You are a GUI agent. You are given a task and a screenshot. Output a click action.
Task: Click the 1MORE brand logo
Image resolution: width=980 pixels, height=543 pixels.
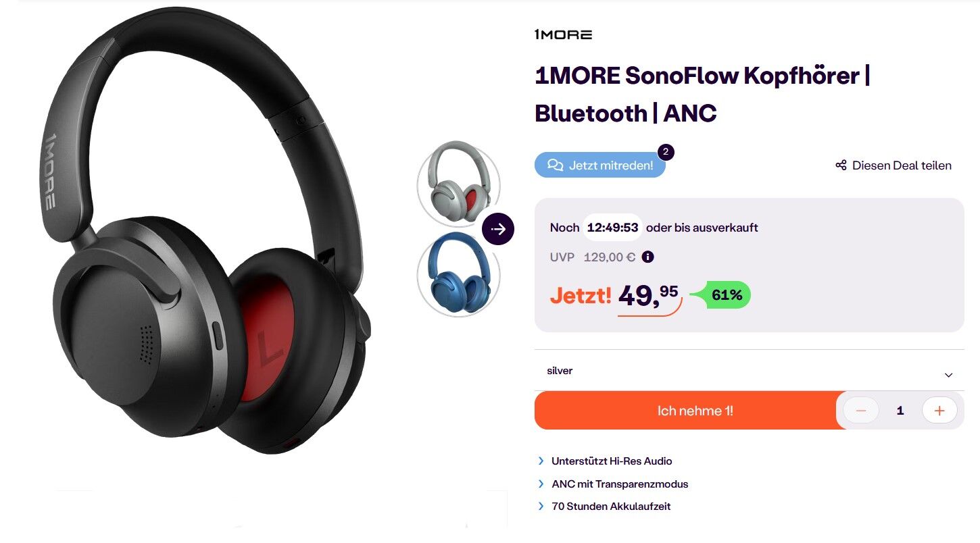pyautogui.click(x=563, y=34)
